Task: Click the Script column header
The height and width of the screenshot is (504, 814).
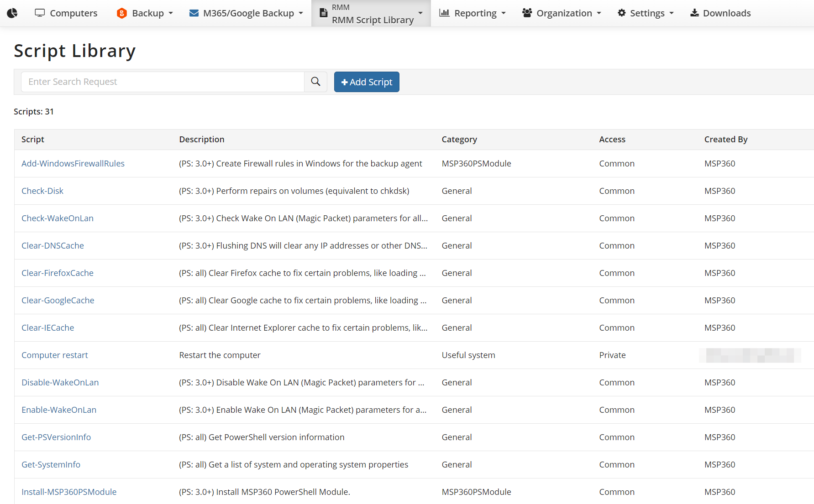Action: point(33,139)
